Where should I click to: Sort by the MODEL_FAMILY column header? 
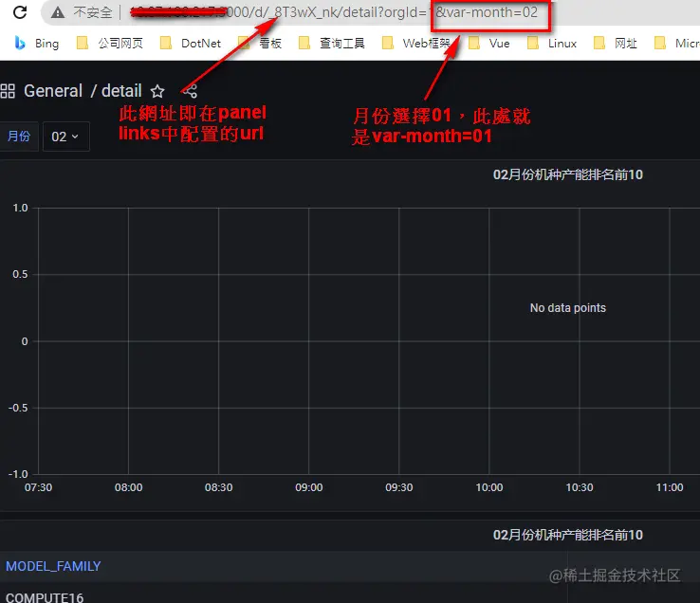[53, 566]
